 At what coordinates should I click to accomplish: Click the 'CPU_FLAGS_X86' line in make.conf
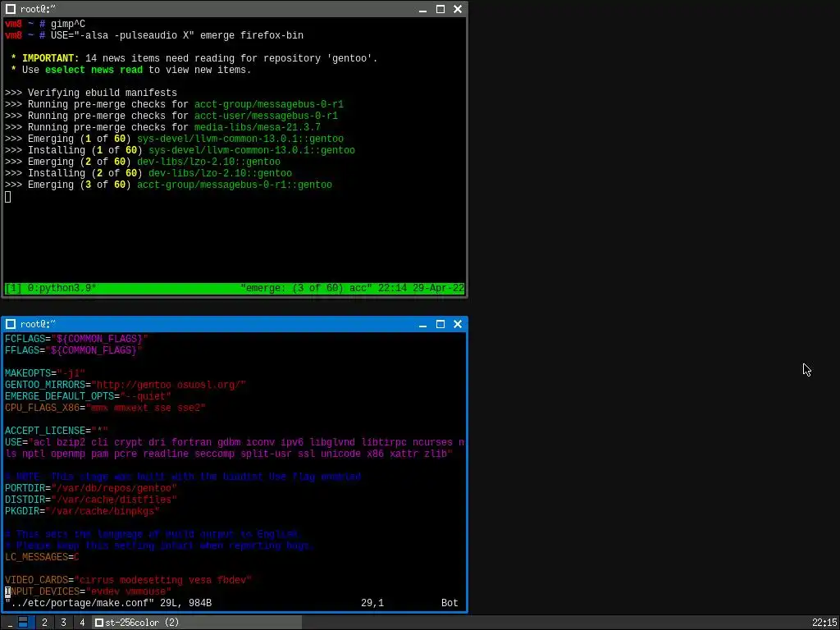coord(106,409)
